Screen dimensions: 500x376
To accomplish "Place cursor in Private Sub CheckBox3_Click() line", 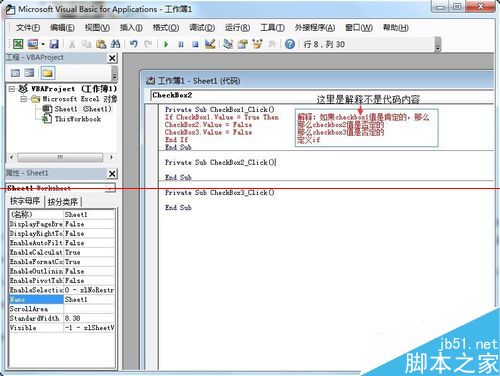I will coord(220,193).
